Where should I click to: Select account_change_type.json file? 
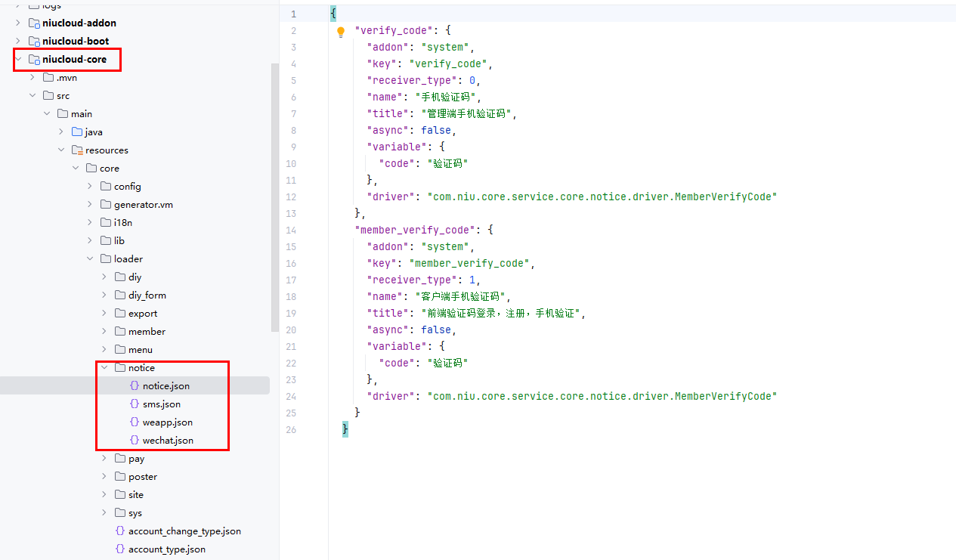pyautogui.click(x=184, y=531)
